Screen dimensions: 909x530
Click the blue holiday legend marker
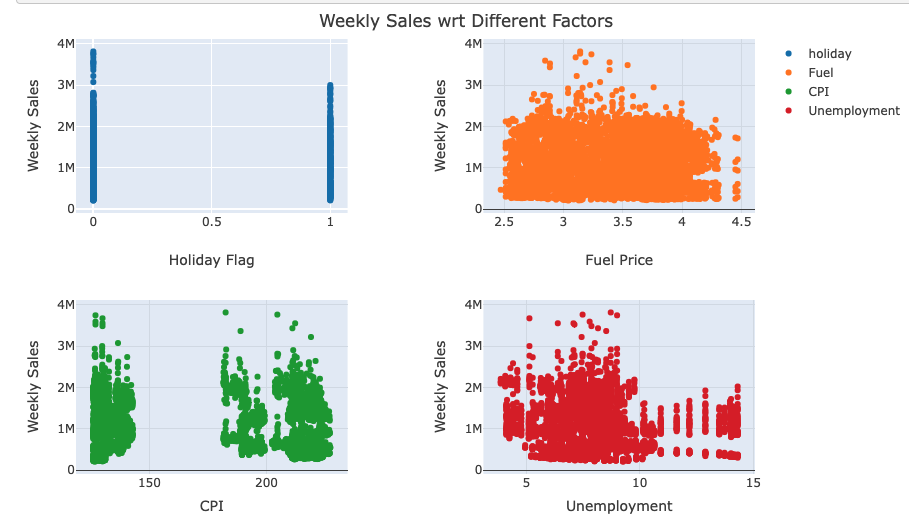point(788,54)
